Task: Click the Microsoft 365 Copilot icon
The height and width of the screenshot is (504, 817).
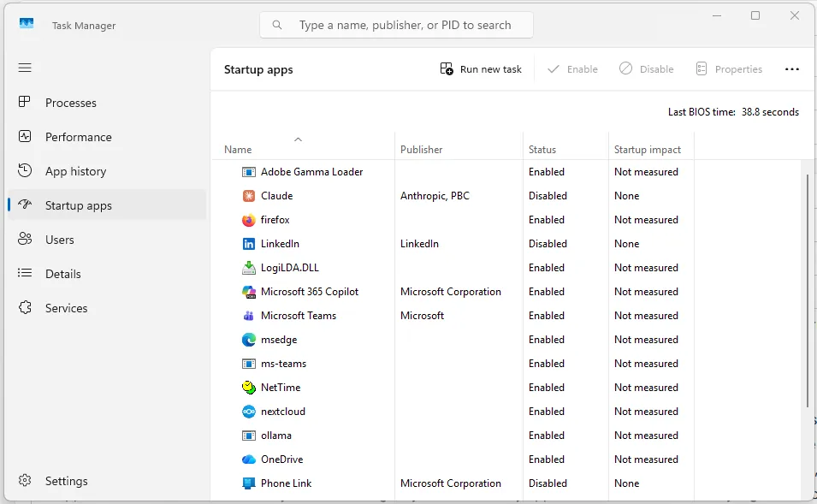Action: click(249, 292)
